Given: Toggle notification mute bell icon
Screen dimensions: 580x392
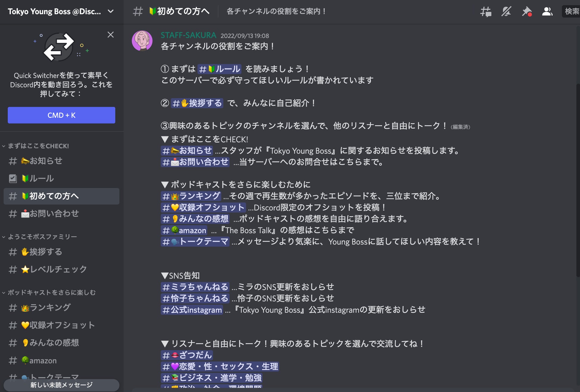Looking at the screenshot, I should [506, 12].
